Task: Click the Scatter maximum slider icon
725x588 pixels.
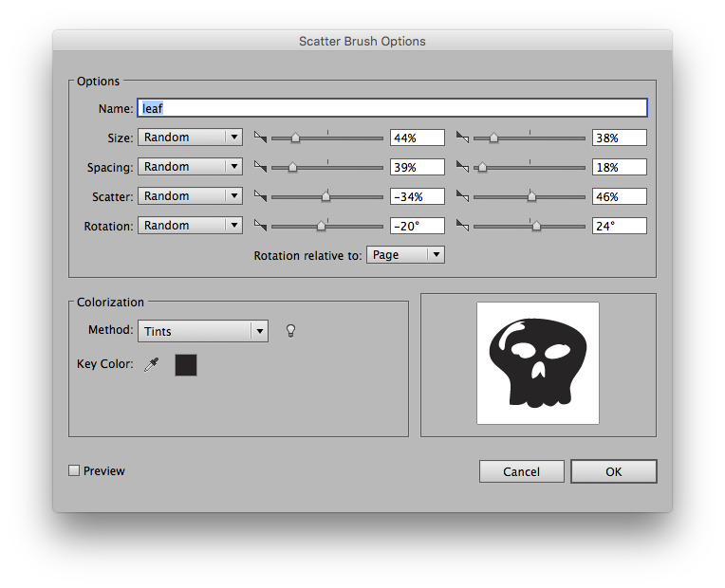Action: tap(463, 196)
